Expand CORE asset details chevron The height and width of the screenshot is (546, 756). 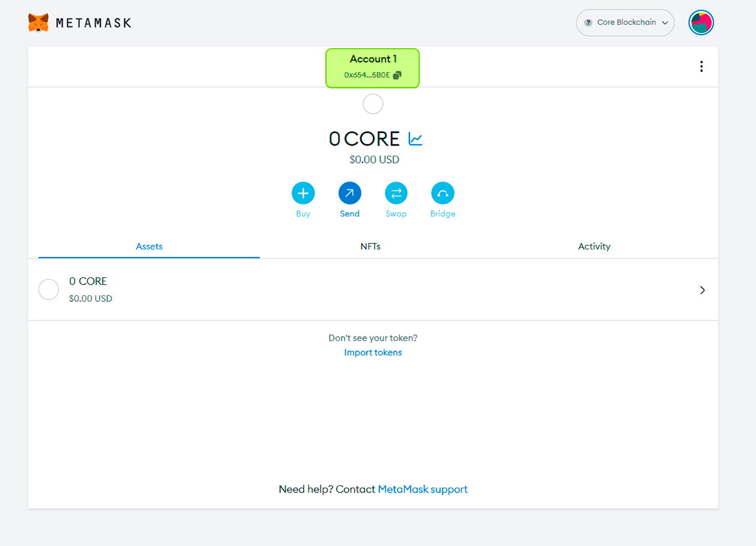[702, 290]
